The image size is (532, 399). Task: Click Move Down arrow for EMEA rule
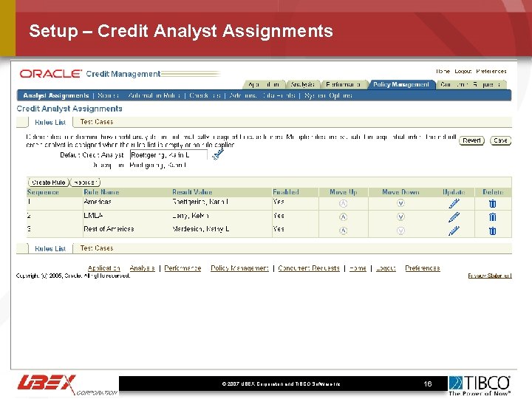(x=400, y=216)
